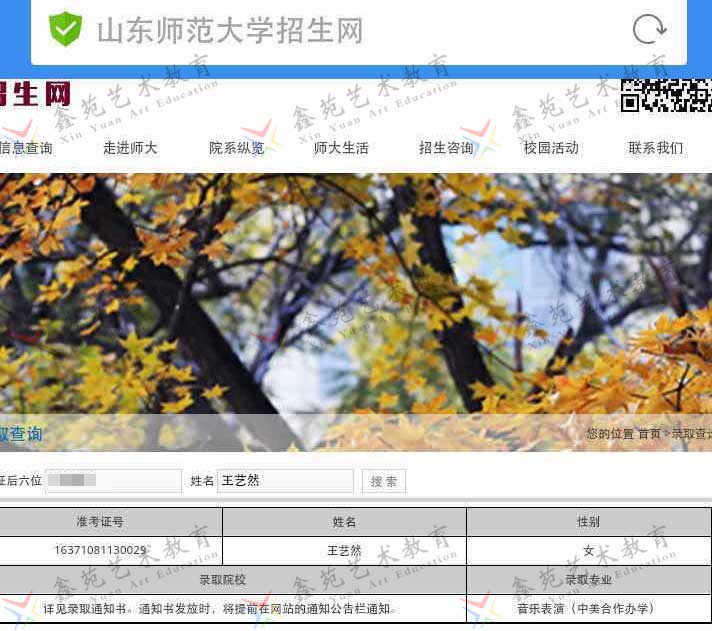Image resolution: width=712 pixels, height=631 pixels.
Task: Navigate to 招生咨询
Action: tap(446, 148)
